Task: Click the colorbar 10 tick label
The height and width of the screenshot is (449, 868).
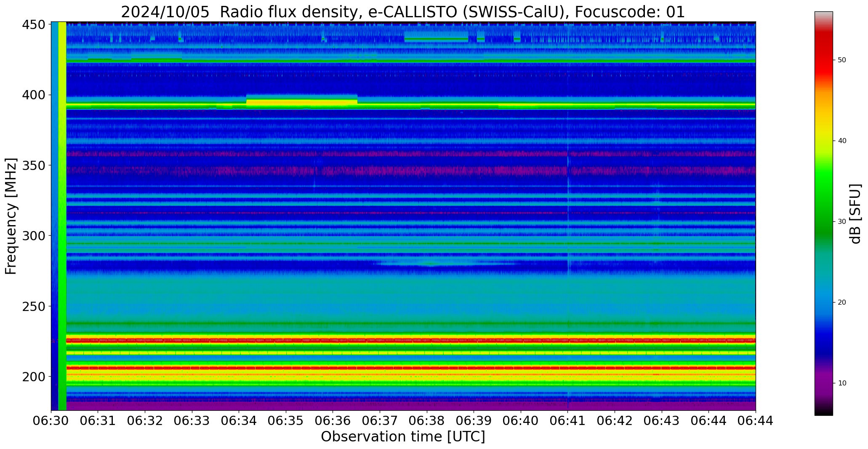Action: (x=842, y=383)
